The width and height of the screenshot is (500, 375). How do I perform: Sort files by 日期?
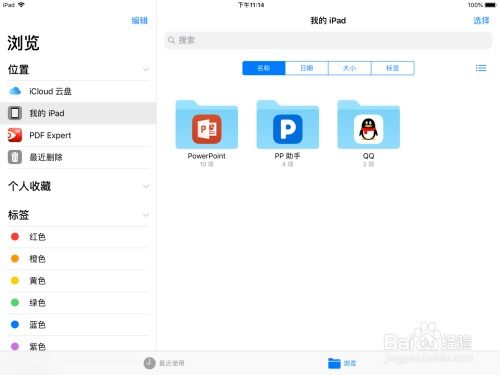point(307,68)
